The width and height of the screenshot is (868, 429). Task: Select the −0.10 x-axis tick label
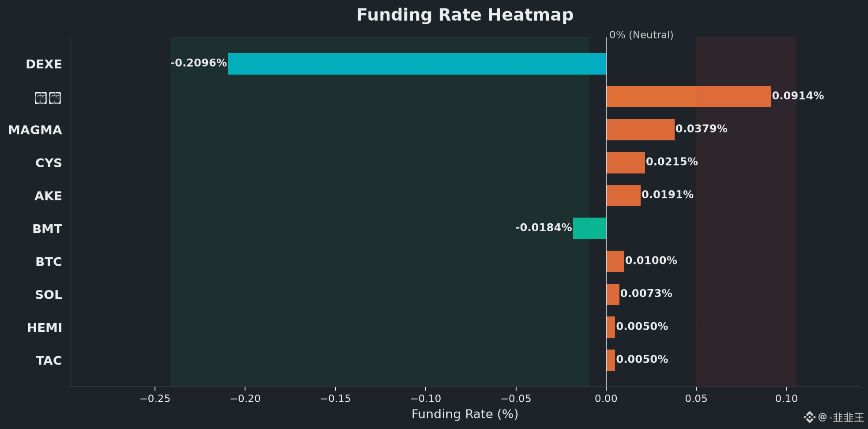(x=426, y=399)
